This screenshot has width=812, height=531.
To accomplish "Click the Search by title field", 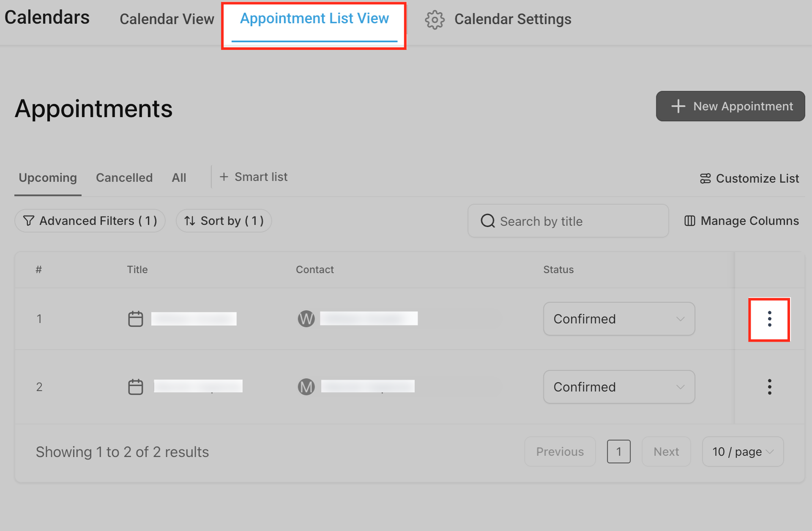I will 568,221.
